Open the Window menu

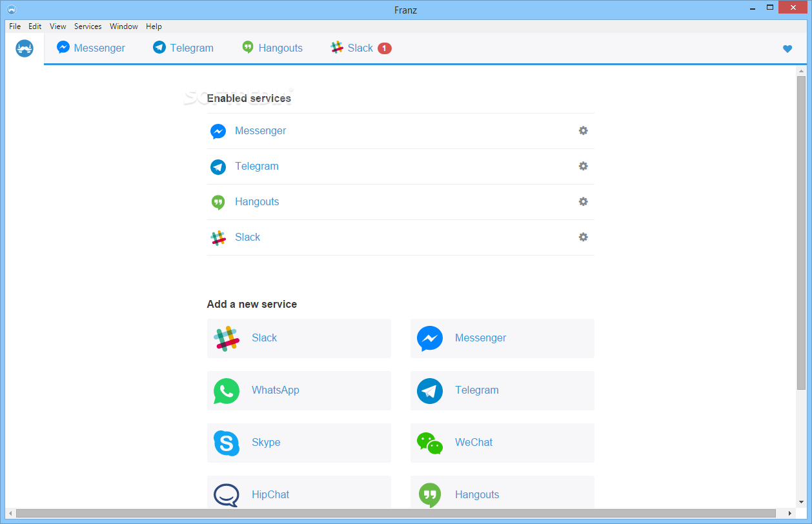pyautogui.click(x=124, y=26)
